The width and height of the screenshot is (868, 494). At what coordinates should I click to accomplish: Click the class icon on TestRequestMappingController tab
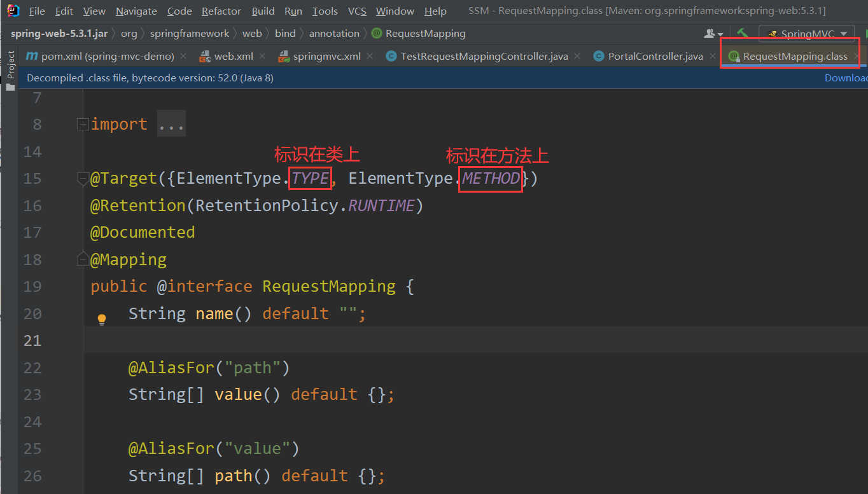(391, 57)
